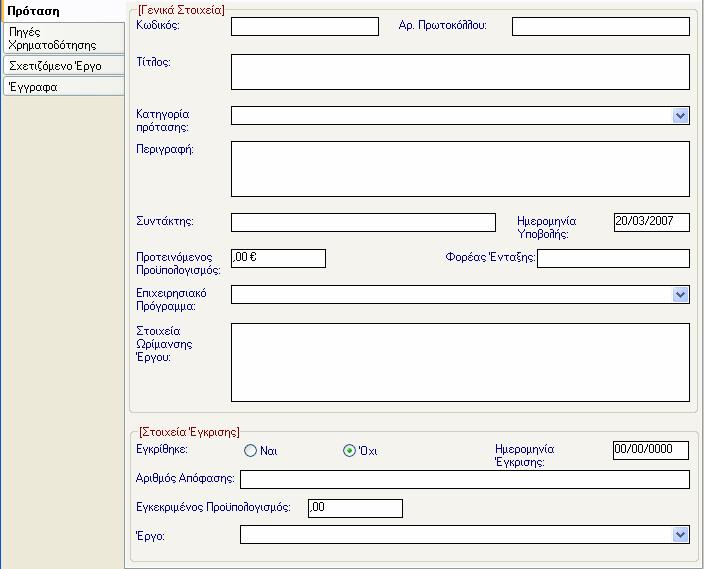Switch to the Πρόταση tab
The height and width of the screenshot is (569, 704).
point(63,11)
